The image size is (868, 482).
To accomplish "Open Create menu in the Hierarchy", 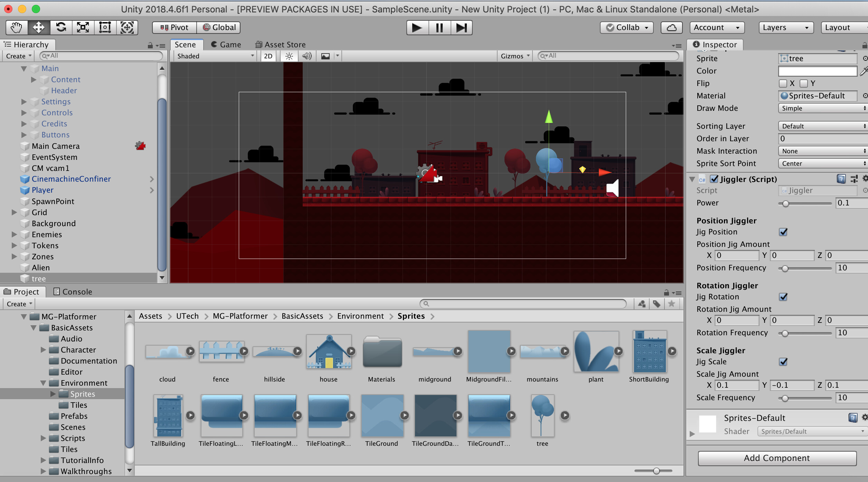I will coord(18,56).
